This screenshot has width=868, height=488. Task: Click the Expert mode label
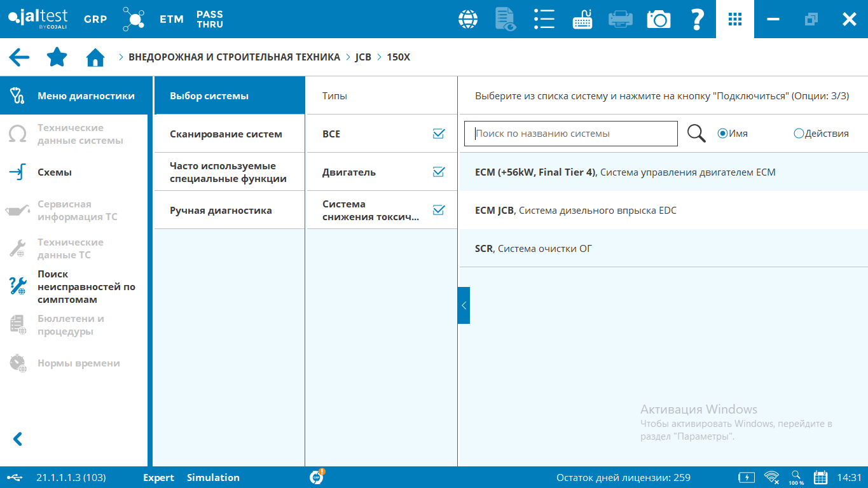158,478
